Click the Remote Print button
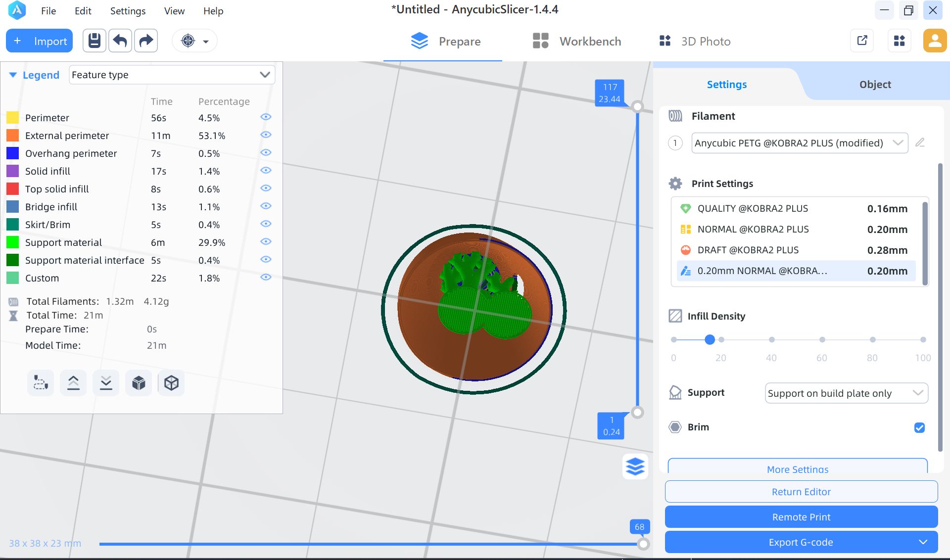 coord(801,517)
